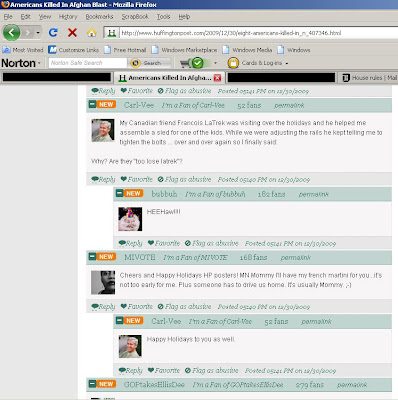Viewport: 398px width, 400px height.
Task: Click I'm a Fan of bubbuh
Action: pyautogui.click(x=215, y=194)
